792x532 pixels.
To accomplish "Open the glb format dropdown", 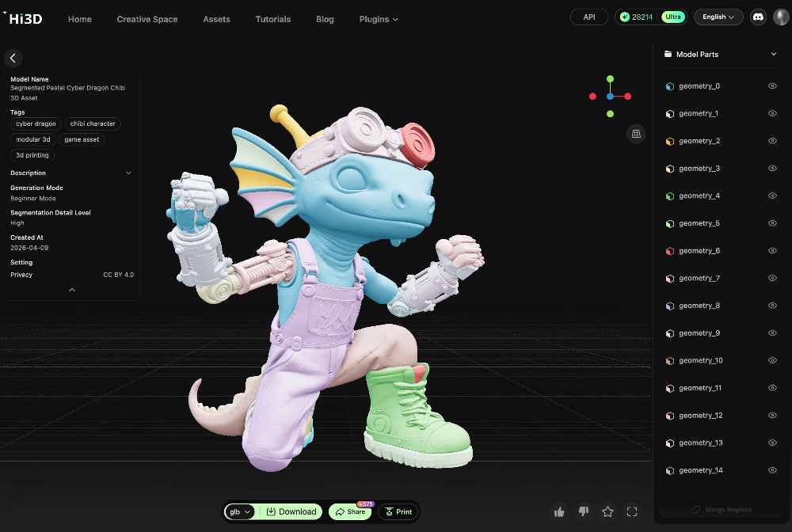I will pyautogui.click(x=239, y=512).
